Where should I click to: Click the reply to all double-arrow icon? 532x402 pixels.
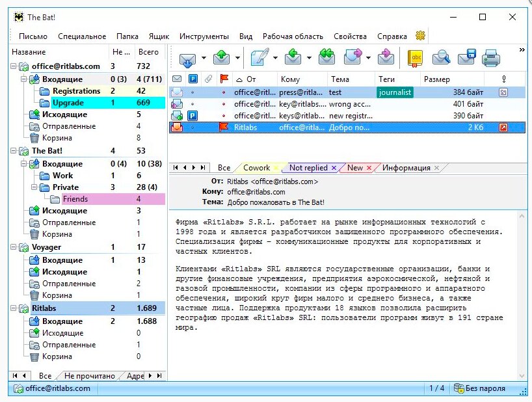point(326,59)
